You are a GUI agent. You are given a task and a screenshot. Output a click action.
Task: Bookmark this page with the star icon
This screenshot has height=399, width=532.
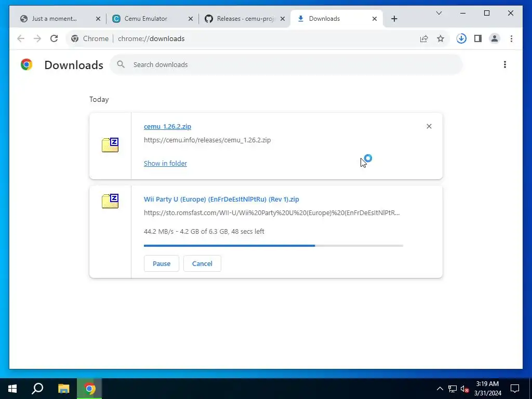tap(441, 38)
